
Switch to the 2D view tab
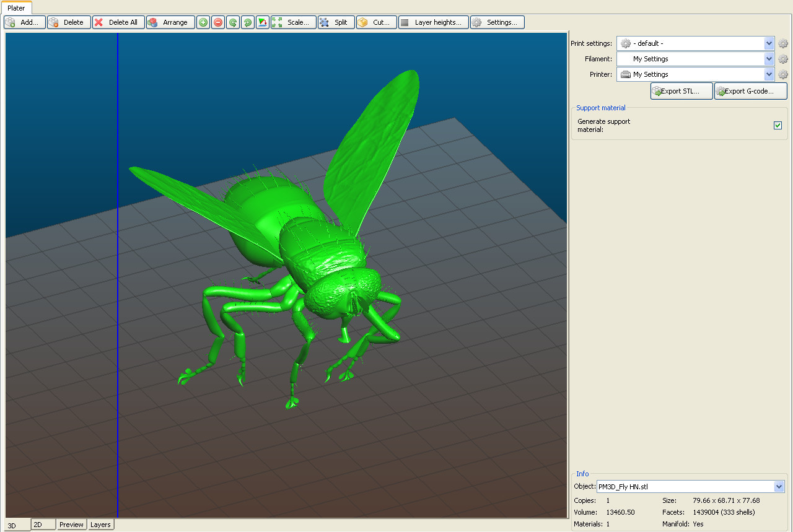pyautogui.click(x=43, y=525)
